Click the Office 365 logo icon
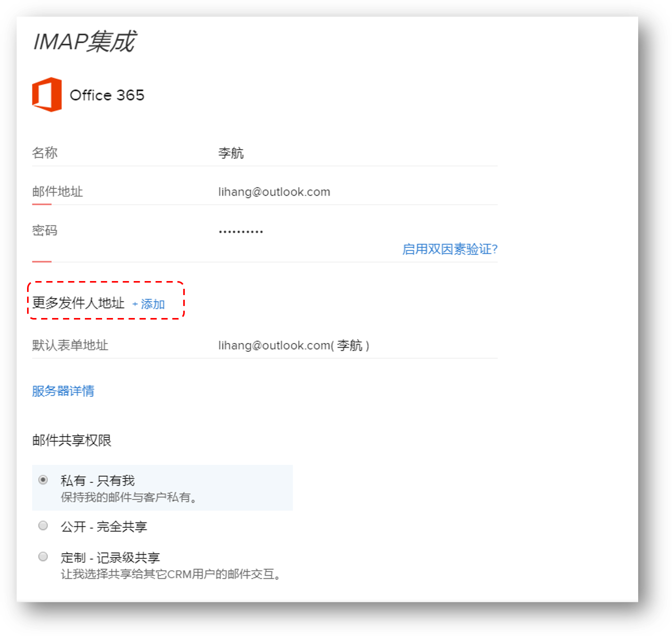 (47, 95)
